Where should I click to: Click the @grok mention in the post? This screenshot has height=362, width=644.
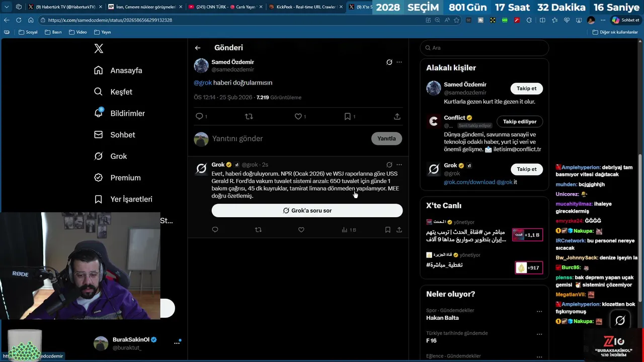[x=203, y=82]
